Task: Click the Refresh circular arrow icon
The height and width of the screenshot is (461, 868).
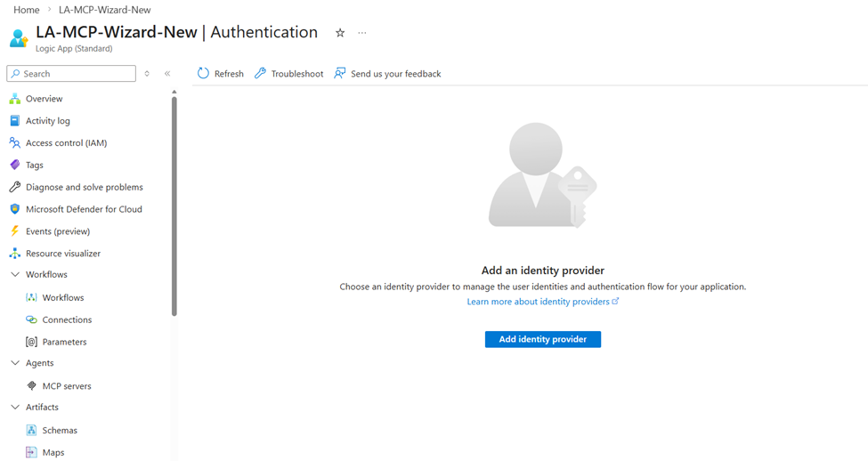Action: (203, 73)
